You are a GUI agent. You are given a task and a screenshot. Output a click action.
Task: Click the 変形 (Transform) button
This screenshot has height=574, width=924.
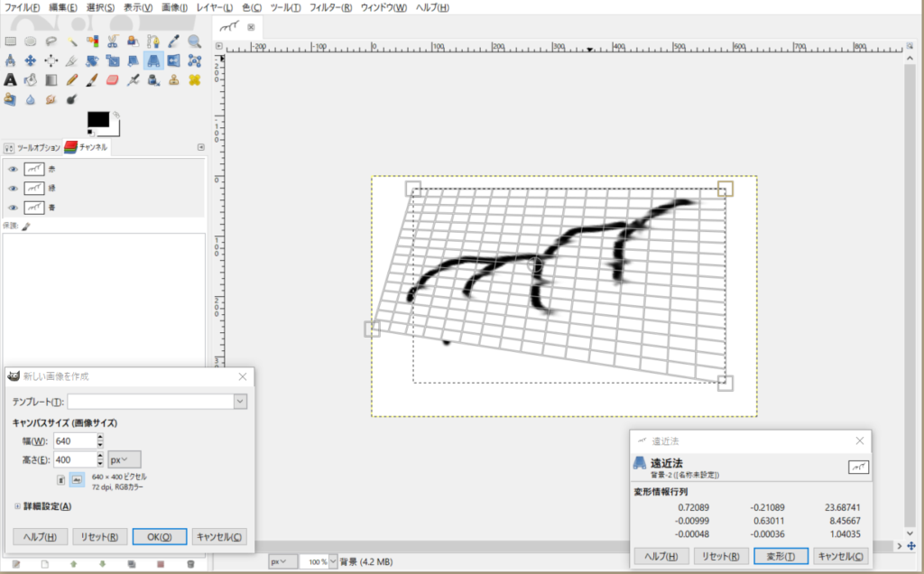pyautogui.click(x=781, y=556)
